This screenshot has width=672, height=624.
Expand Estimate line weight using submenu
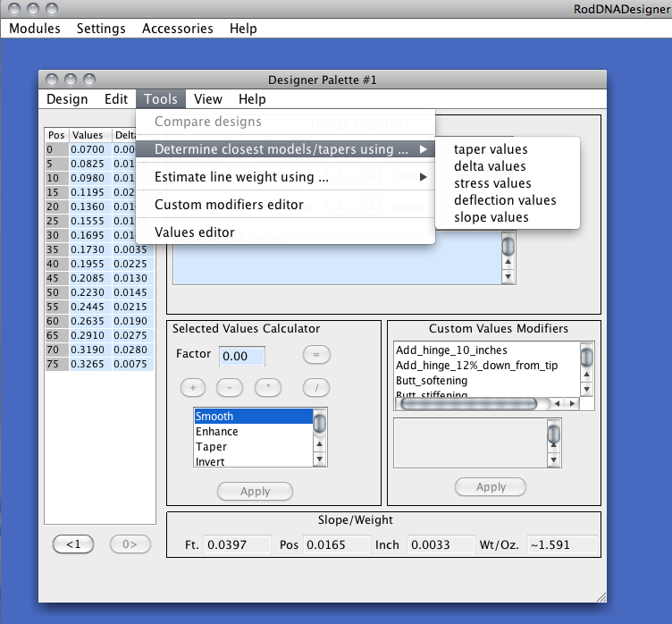point(285,177)
